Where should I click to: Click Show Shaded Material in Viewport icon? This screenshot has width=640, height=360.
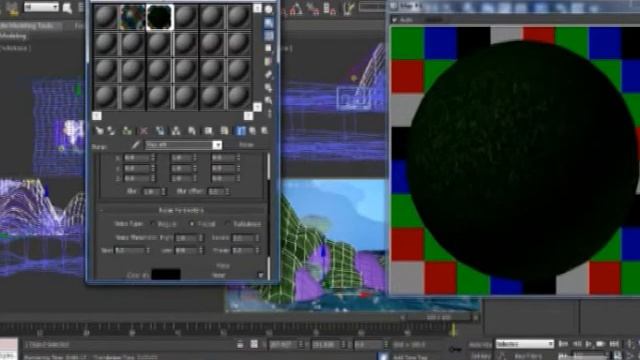224,131
